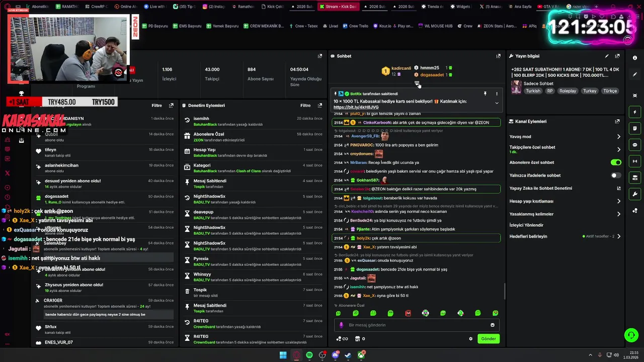Pop out the Denetim Eylemleri panel
644x362 pixels.
click(x=320, y=106)
